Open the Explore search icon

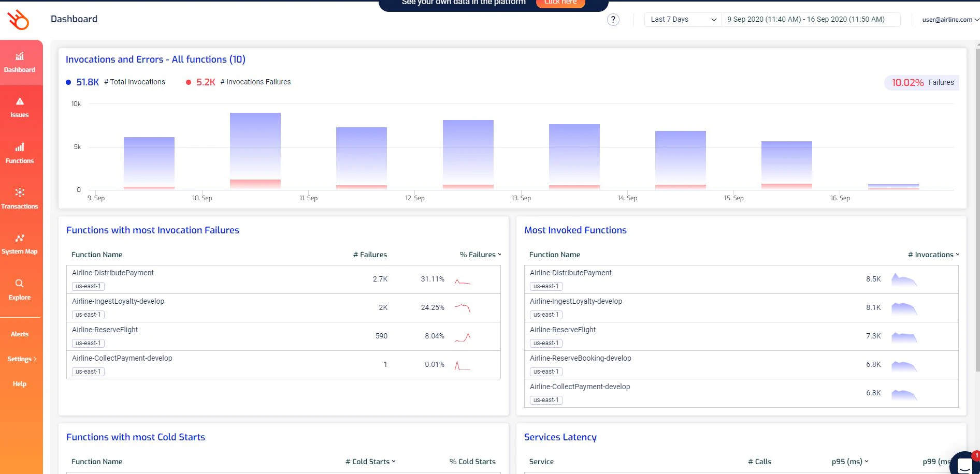[x=20, y=284]
